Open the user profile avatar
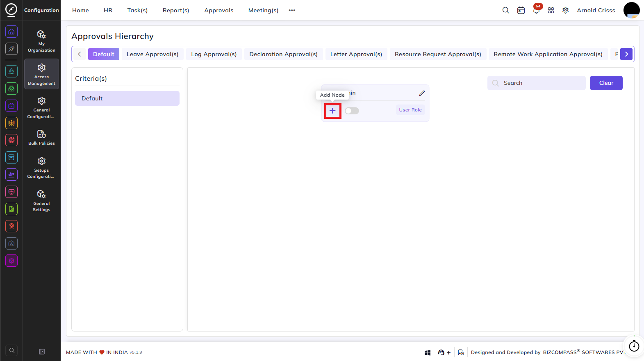Image resolution: width=644 pixels, height=361 pixels. pos(631,10)
